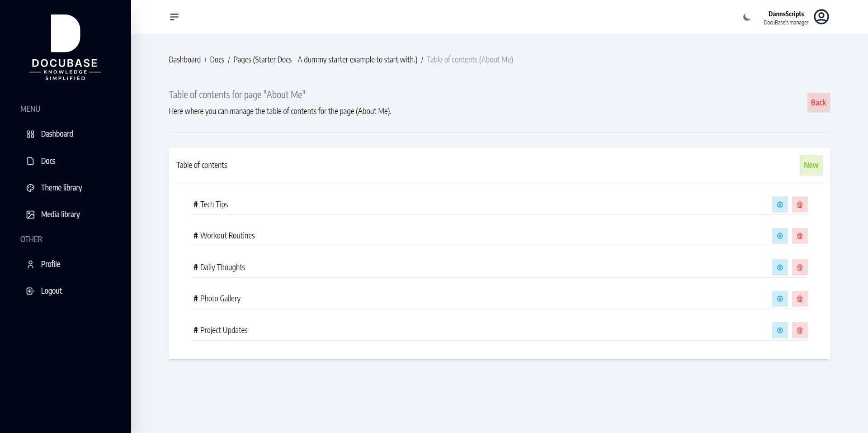Click the Back button
Screen dimensions: 868x433
click(818, 103)
